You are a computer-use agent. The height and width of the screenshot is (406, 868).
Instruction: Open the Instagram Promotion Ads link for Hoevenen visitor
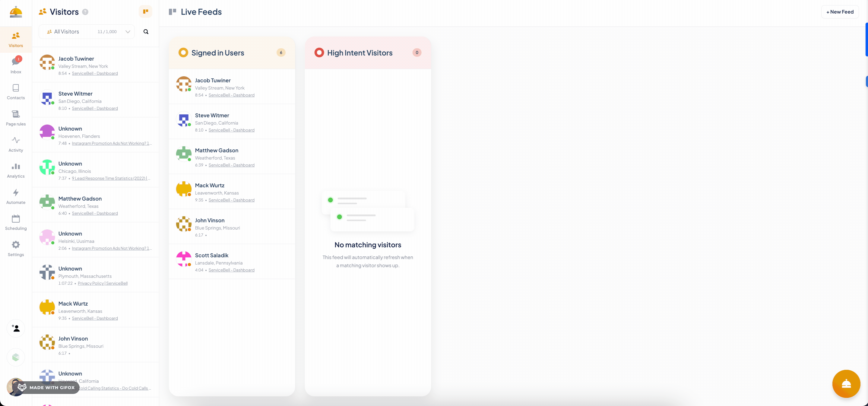coord(112,144)
